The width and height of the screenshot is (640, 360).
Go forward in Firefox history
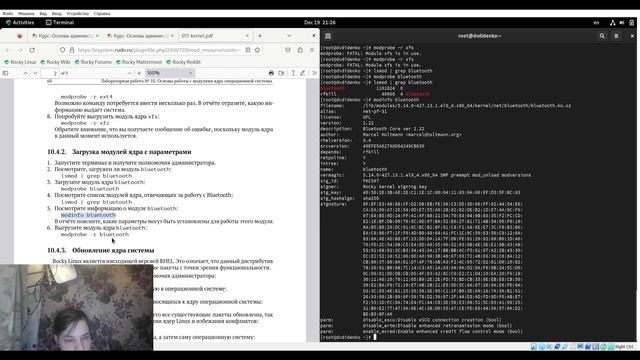[20, 50]
